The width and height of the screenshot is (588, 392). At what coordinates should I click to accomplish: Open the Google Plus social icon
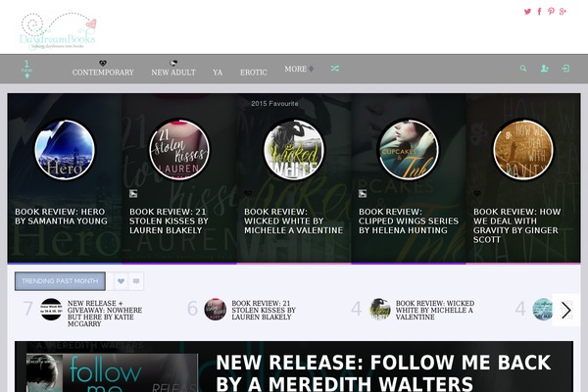(563, 11)
